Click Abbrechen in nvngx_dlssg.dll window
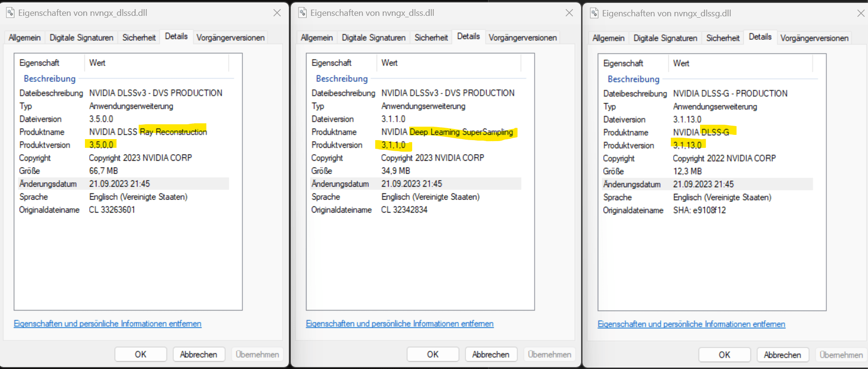 point(783,355)
